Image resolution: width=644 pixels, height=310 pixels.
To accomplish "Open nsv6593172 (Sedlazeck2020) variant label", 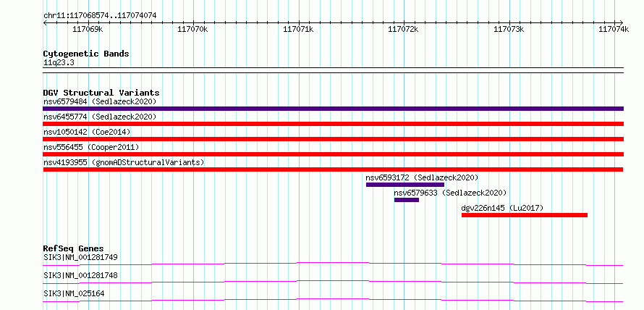I will 422,177.
